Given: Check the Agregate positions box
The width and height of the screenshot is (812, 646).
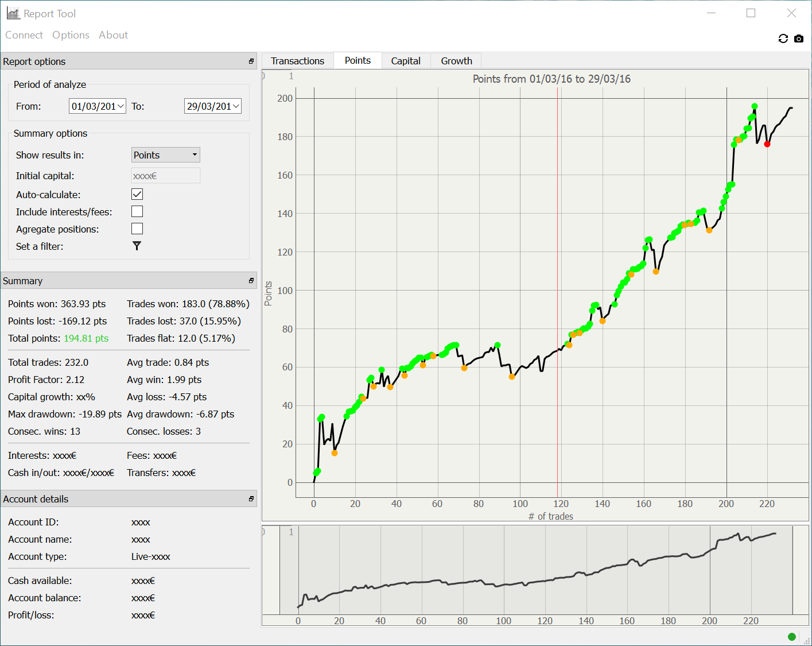Looking at the screenshot, I should pyautogui.click(x=137, y=229).
